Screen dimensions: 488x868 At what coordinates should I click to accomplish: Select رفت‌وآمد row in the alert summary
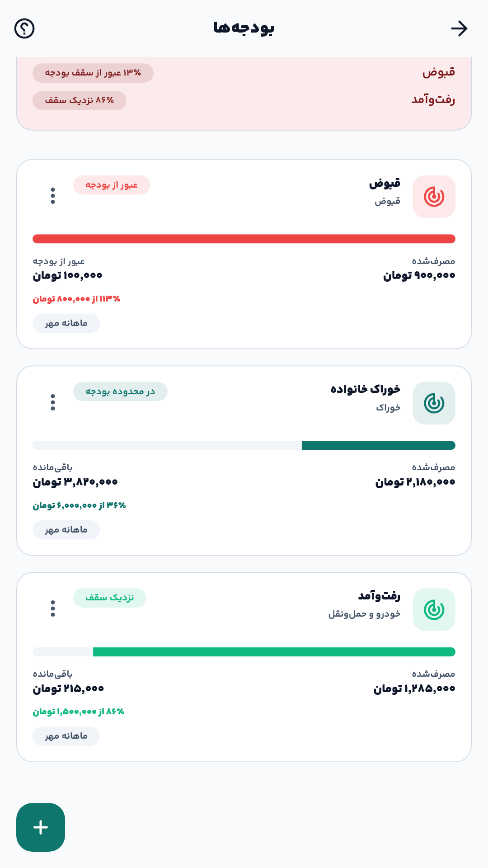click(244, 100)
